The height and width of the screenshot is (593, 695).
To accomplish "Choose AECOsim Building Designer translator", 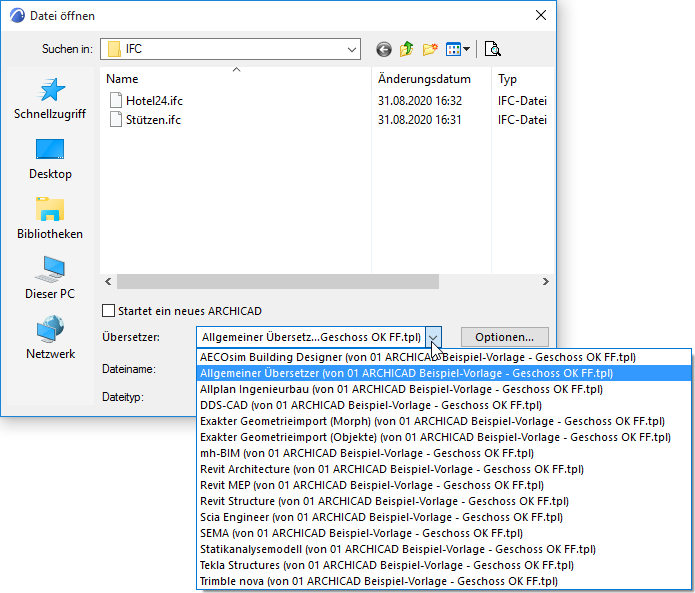I will point(444,357).
